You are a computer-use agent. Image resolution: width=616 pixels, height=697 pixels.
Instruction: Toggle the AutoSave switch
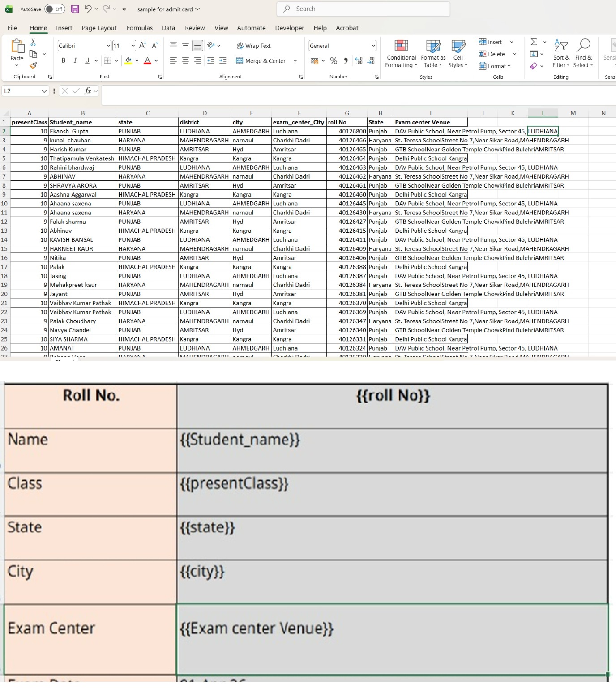[55, 9]
